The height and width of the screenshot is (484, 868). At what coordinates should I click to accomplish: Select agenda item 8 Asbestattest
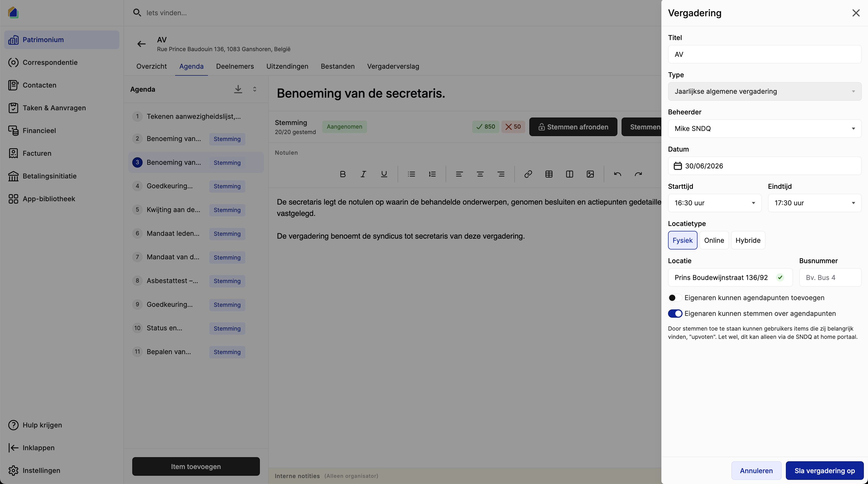pyautogui.click(x=196, y=281)
